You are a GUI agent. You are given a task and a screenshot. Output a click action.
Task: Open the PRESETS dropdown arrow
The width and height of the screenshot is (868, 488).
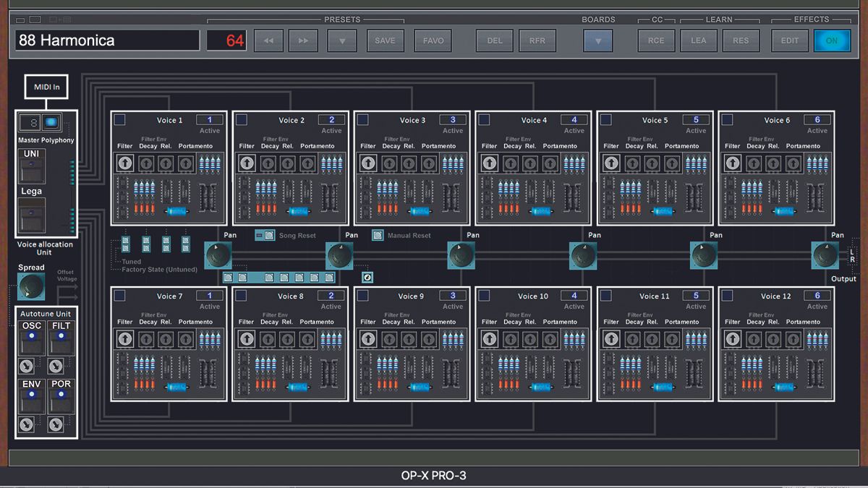341,40
